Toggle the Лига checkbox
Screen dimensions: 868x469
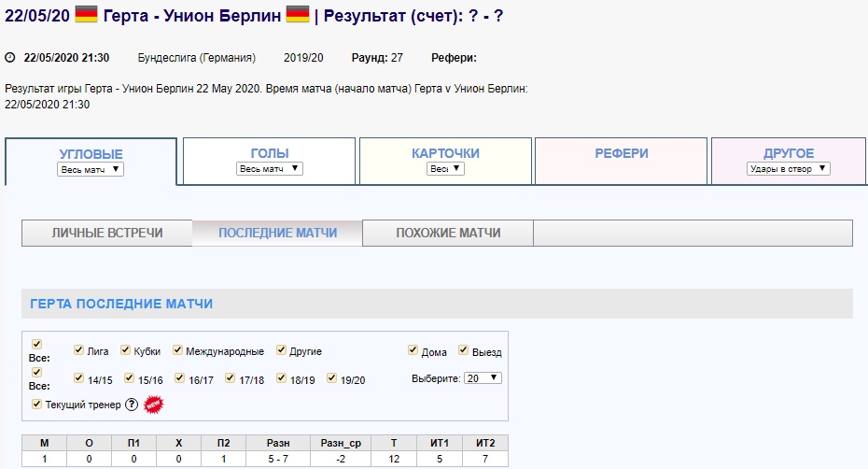click(x=79, y=351)
